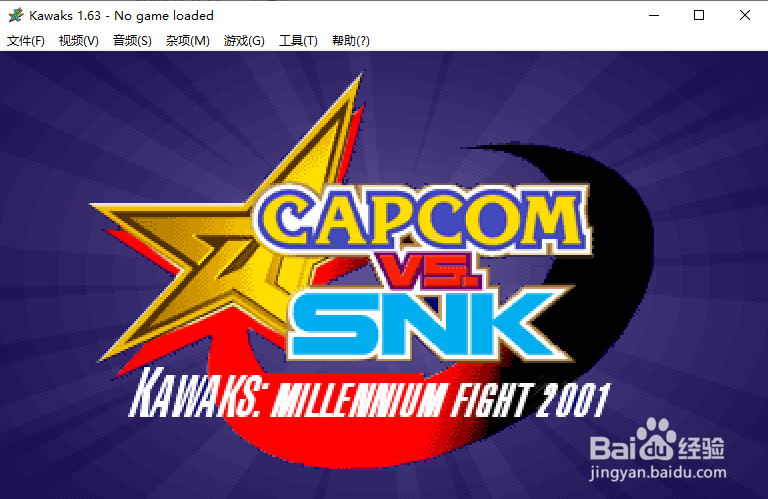This screenshot has width=768, height=499.
Task: Close the Kawaks window
Action: [744, 15]
